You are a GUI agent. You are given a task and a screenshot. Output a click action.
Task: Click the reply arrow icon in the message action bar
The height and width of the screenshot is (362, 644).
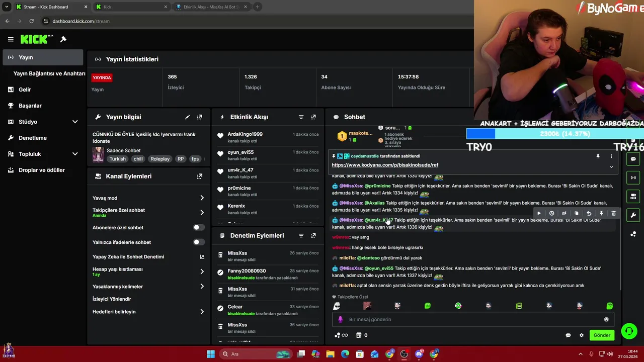589,213
